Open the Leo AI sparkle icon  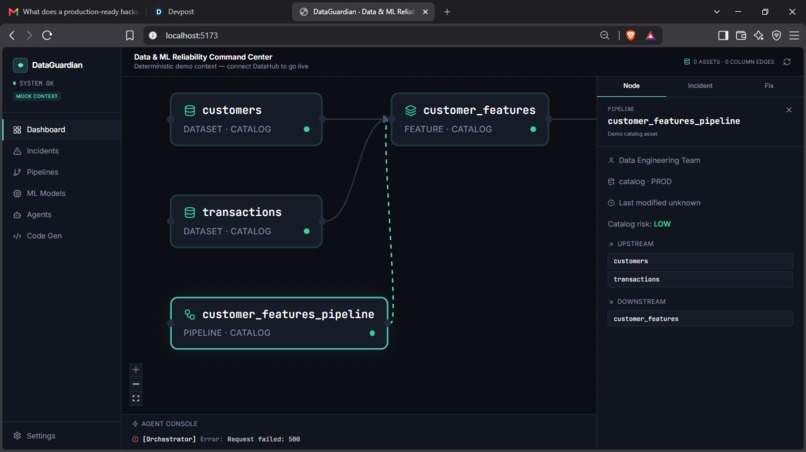[x=759, y=35]
